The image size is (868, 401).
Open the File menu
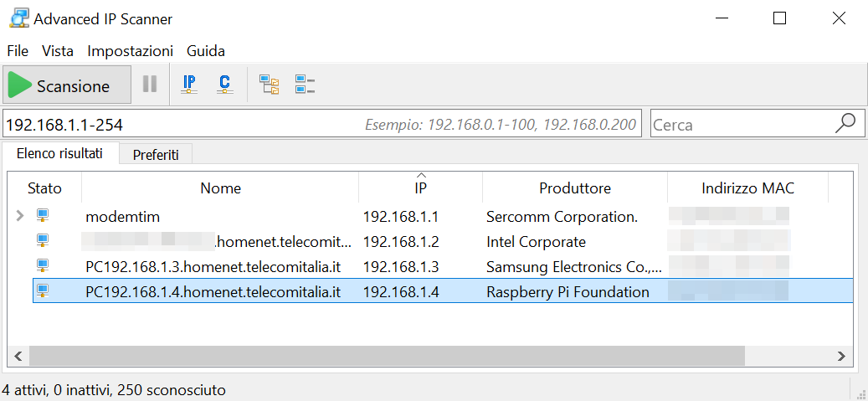tap(18, 51)
